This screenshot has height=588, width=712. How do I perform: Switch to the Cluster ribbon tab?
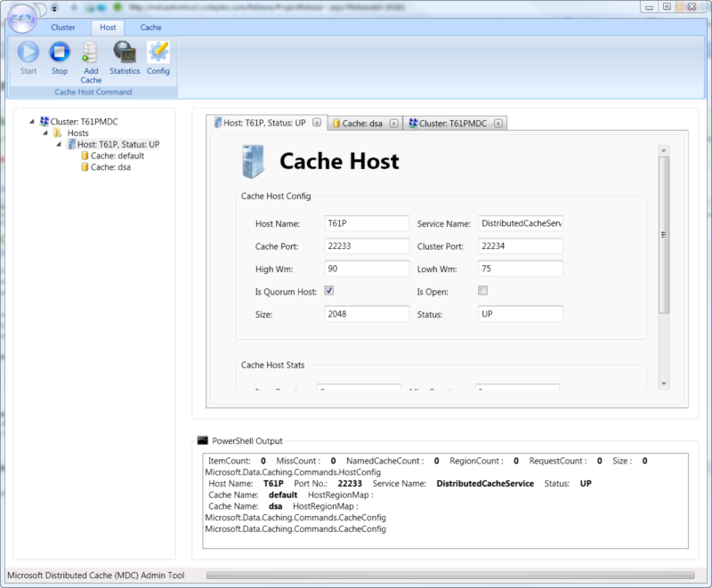[63, 28]
